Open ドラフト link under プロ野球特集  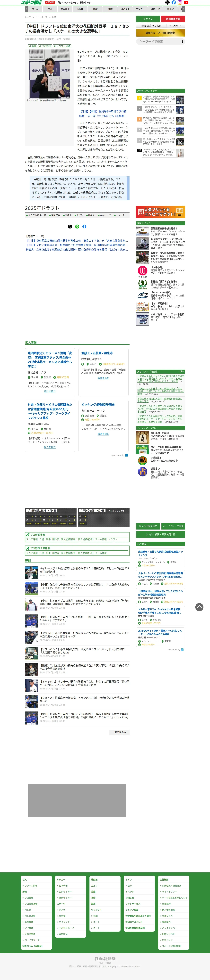click(x=113, y=539)
